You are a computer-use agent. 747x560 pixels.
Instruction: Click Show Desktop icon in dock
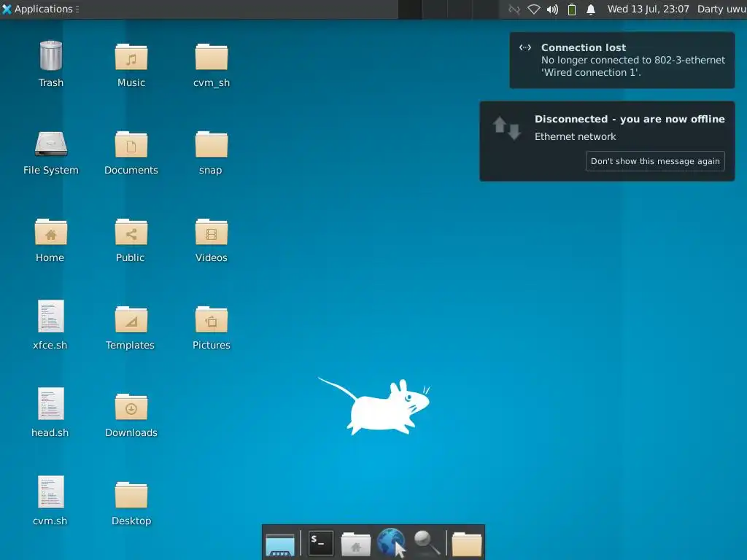click(280, 544)
